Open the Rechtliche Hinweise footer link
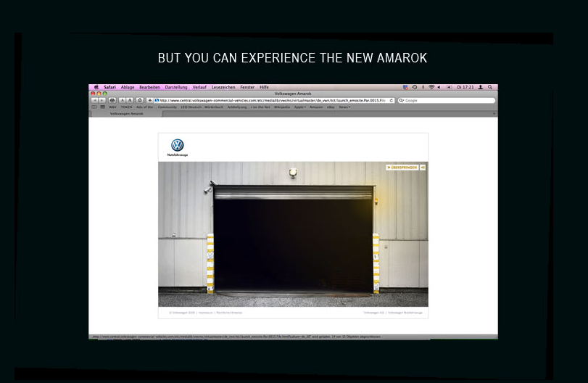 point(229,313)
